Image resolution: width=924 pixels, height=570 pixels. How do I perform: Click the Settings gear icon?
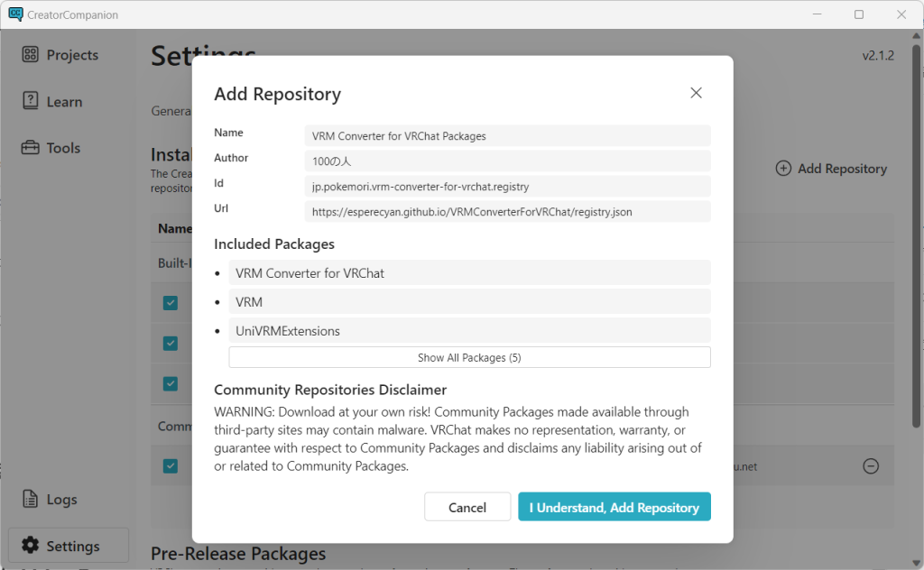[30, 546]
